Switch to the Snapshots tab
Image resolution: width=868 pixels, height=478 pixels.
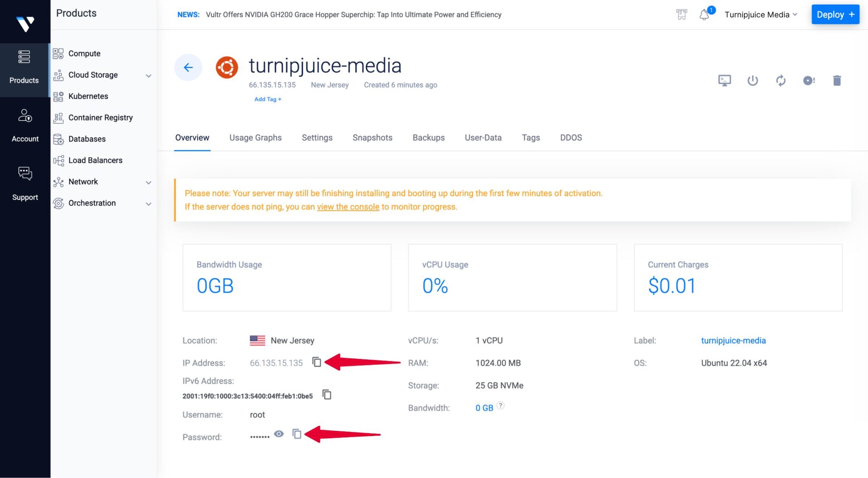372,137
